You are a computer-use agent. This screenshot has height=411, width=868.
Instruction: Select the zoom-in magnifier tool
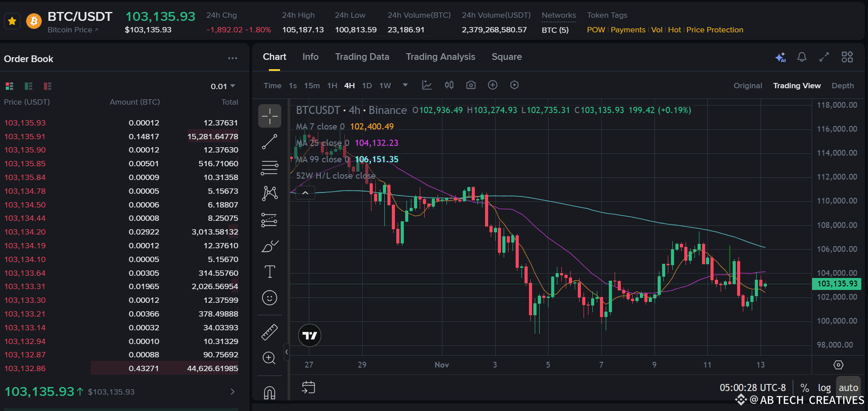tap(269, 358)
